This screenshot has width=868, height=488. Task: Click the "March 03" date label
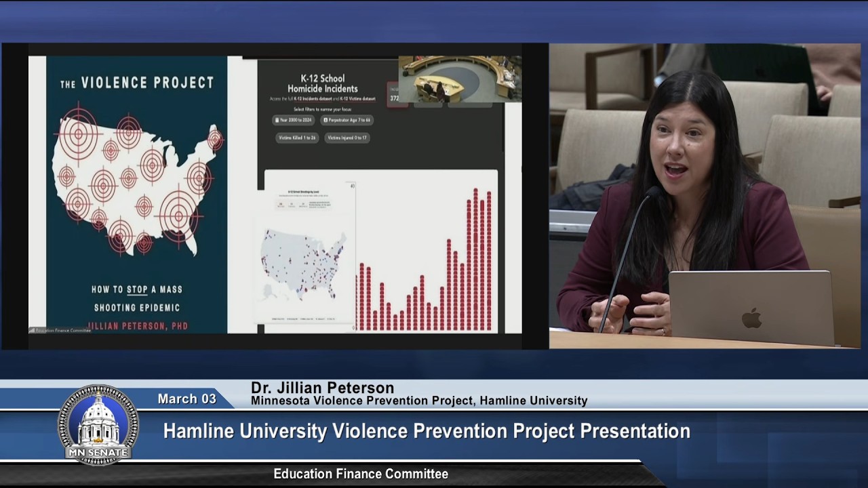[186, 399]
